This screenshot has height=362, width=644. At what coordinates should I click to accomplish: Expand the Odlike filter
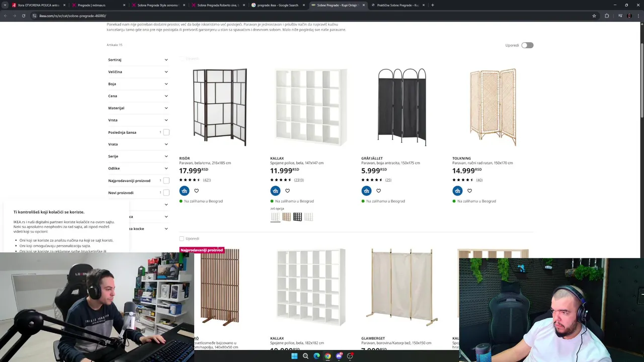[x=138, y=168]
